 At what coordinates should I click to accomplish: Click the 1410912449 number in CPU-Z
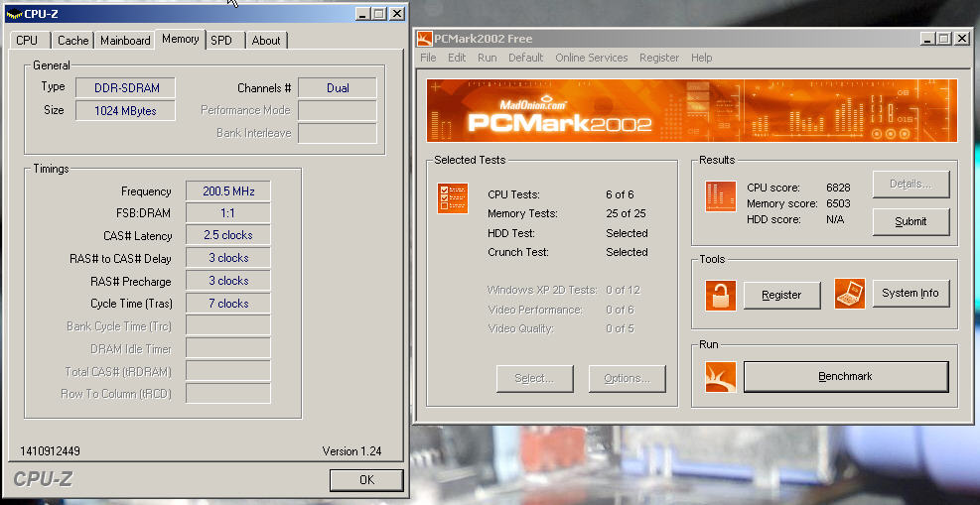point(50,451)
